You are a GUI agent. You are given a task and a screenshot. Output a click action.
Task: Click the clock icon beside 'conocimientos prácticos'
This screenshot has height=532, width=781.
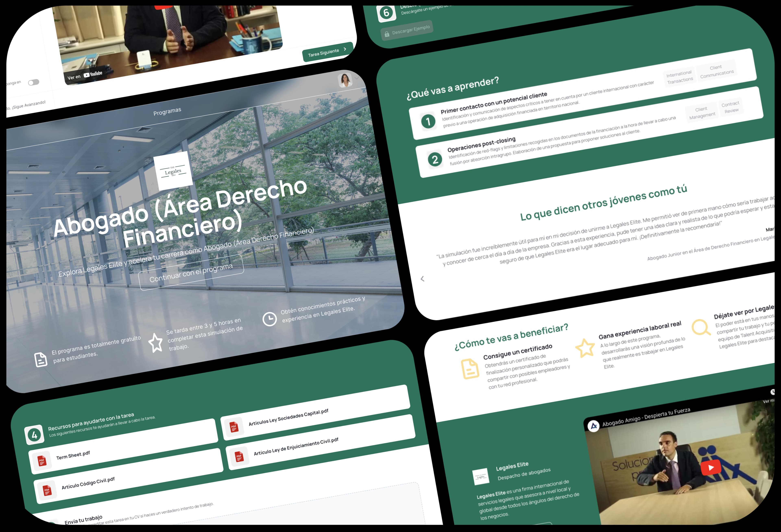[269, 319]
